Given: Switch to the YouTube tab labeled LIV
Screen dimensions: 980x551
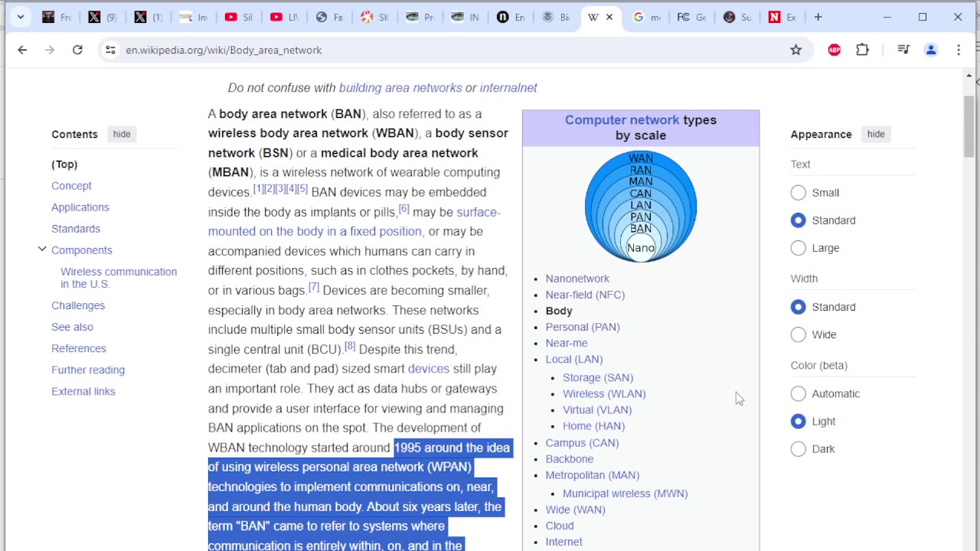Looking at the screenshot, I should tap(283, 17).
